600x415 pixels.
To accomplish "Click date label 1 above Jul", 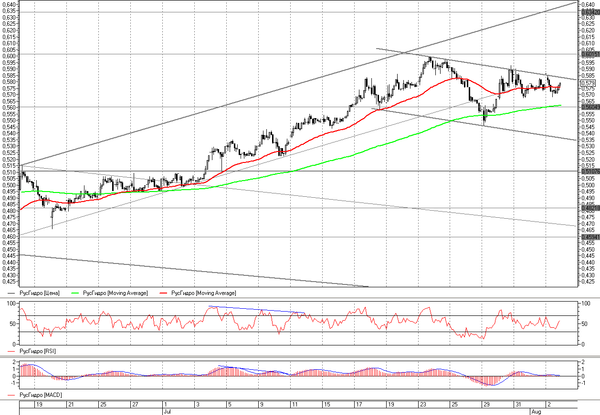I will (x=165, y=404).
